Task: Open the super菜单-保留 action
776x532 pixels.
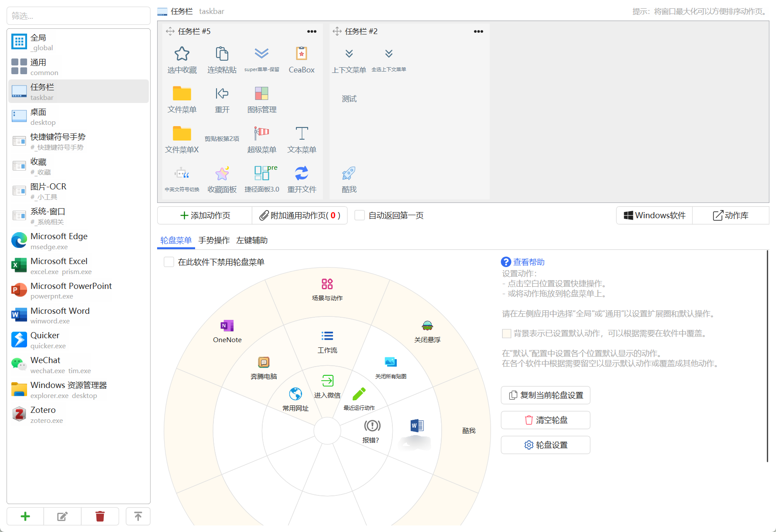Action: (262, 60)
